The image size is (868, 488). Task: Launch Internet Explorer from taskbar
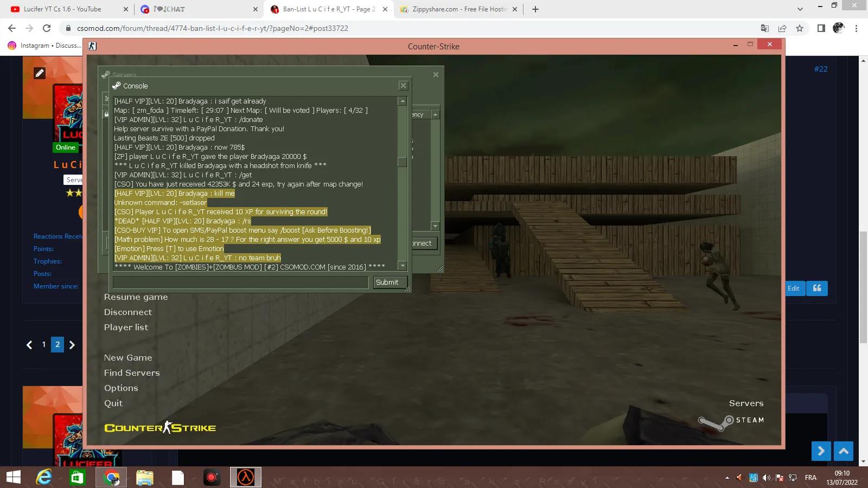44,478
